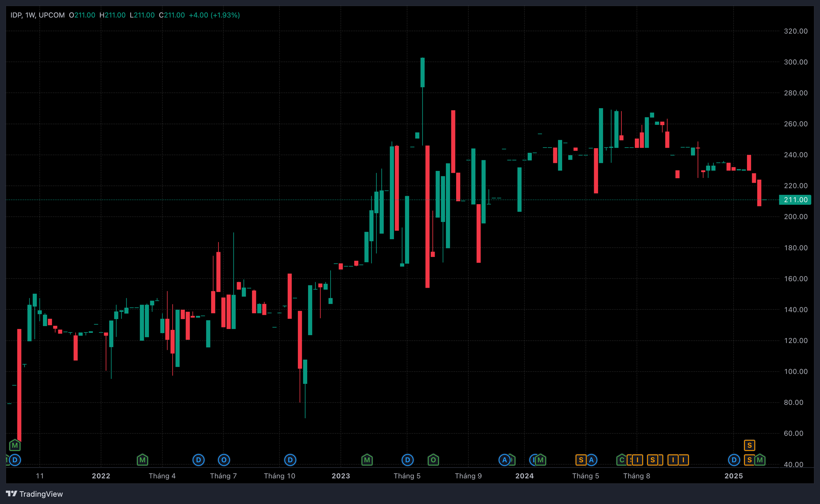Click the 320.00 price axis label
Screen dimensions: 820x504
point(796,31)
